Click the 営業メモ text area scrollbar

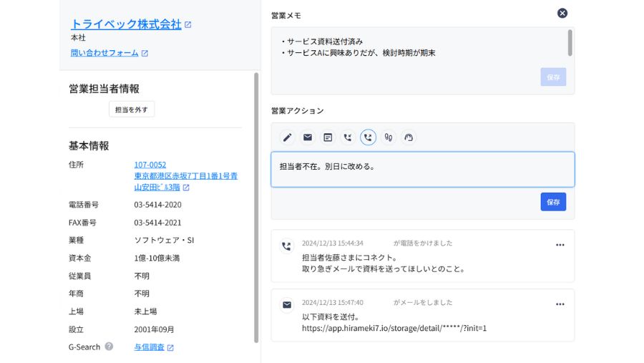[570, 43]
